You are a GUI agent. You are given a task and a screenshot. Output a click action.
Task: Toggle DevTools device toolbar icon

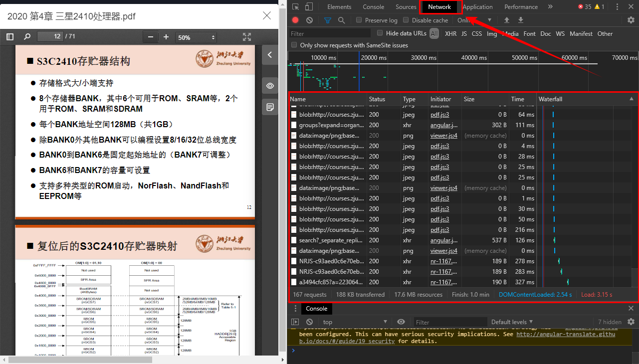(x=309, y=7)
